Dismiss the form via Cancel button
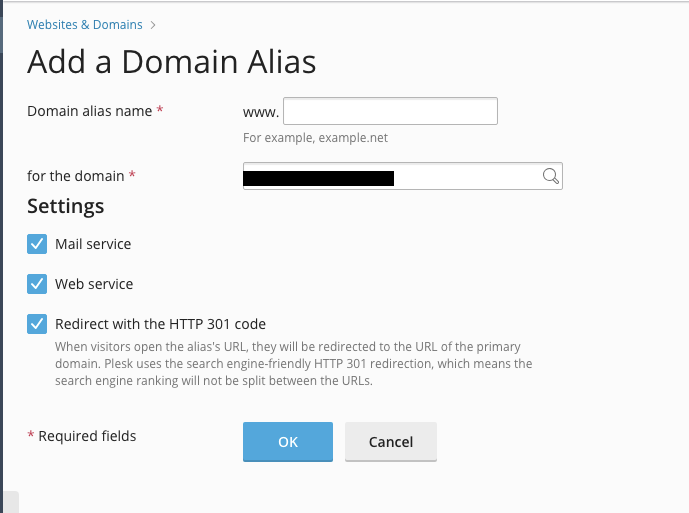 point(391,442)
